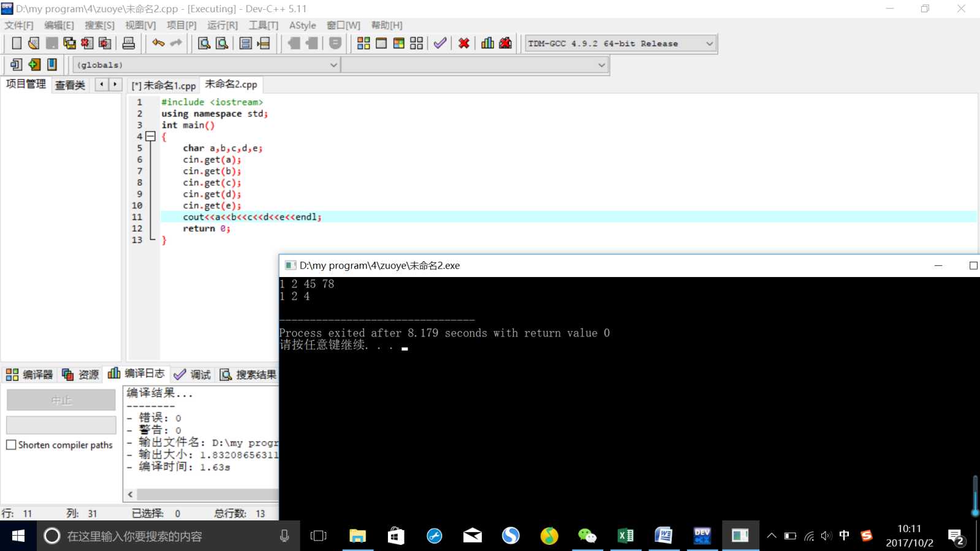The image size is (980, 551).
Task: Click the Insert snippet green plus icon
Action: pyautogui.click(x=34, y=64)
